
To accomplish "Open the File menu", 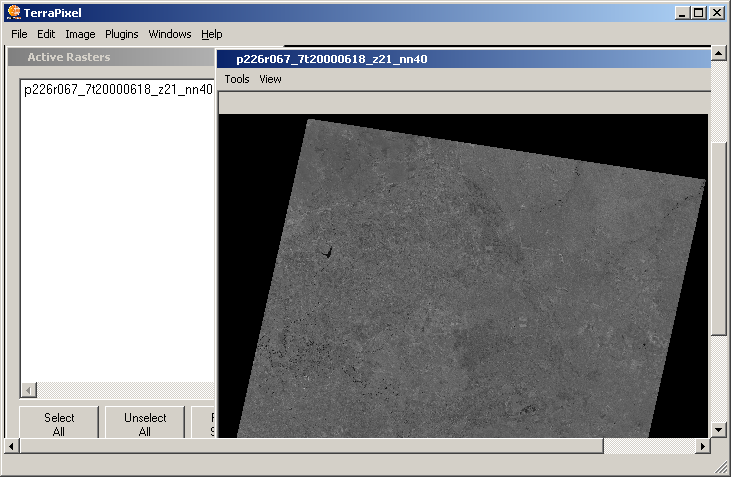I will [19, 34].
